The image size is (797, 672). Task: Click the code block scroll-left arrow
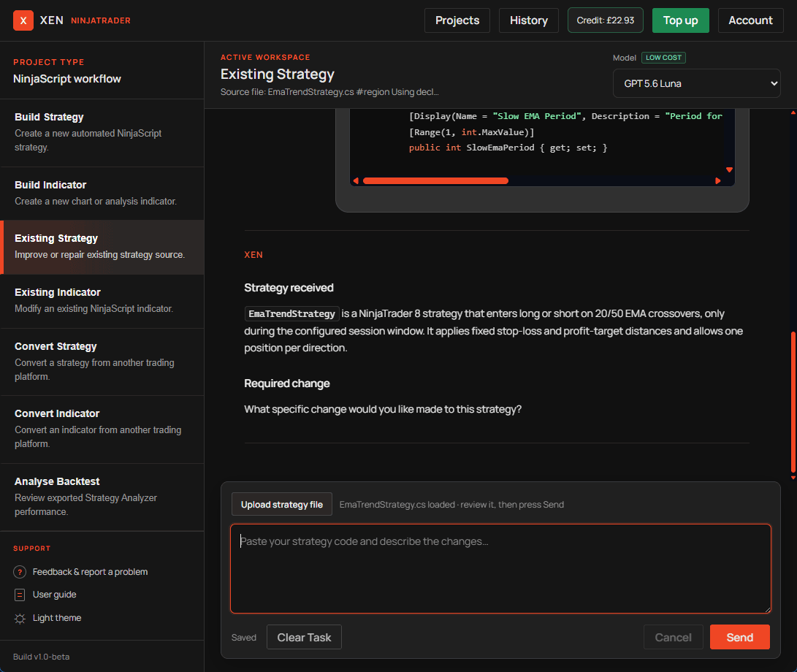(x=356, y=180)
